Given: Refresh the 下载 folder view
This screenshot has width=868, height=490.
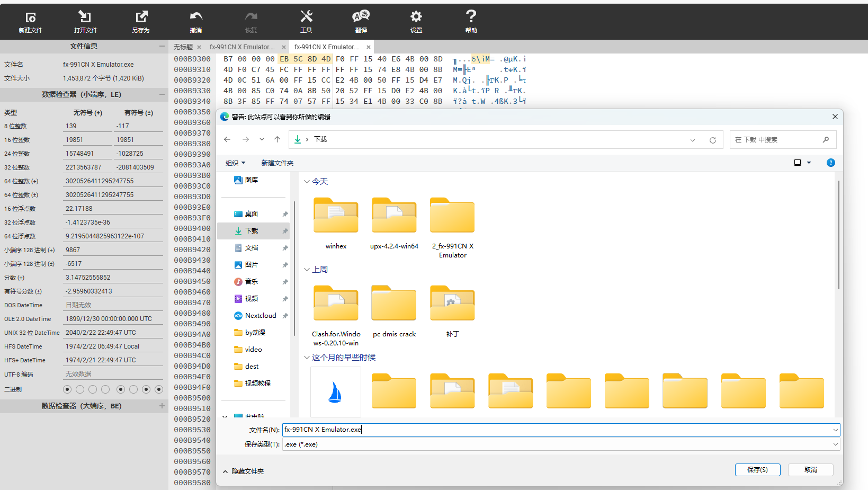Looking at the screenshot, I should 713,140.
